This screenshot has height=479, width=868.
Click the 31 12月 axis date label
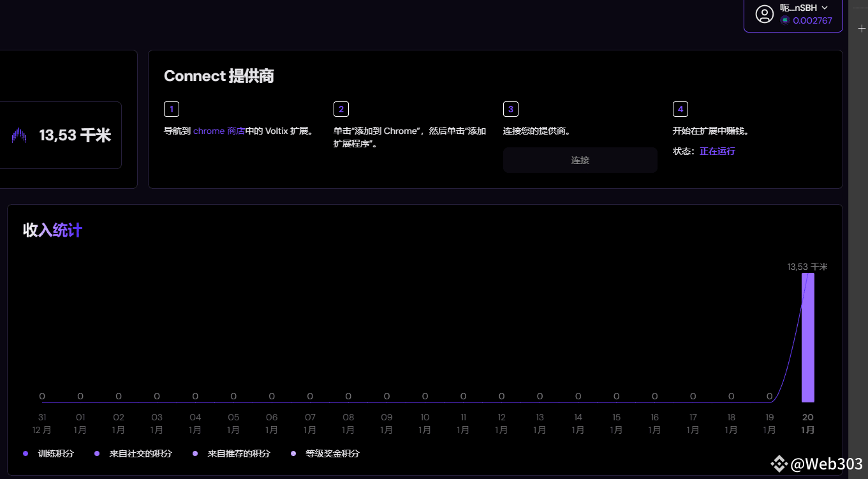tap(42, 424)
